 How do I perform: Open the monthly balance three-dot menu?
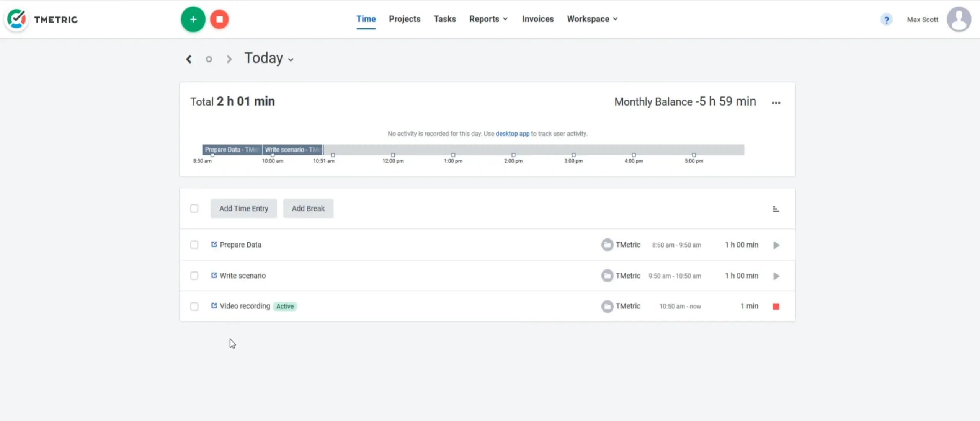[x=776, y=103]
